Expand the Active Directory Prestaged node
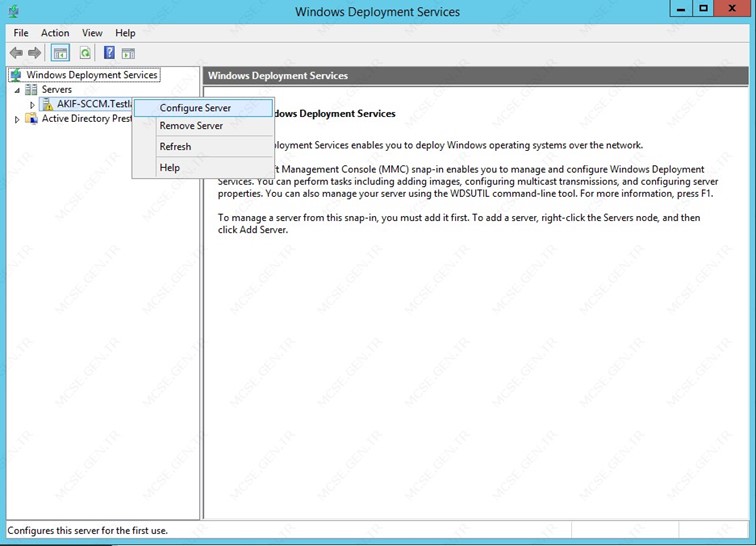This screenshot has height=546, width=756. click(17, 119)
